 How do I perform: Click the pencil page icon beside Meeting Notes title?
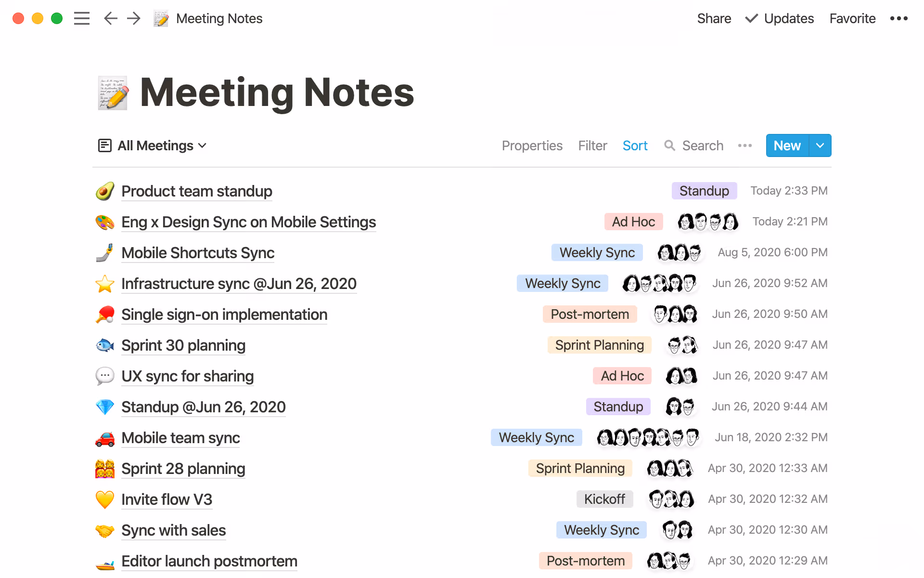click(x=113, y=92)
